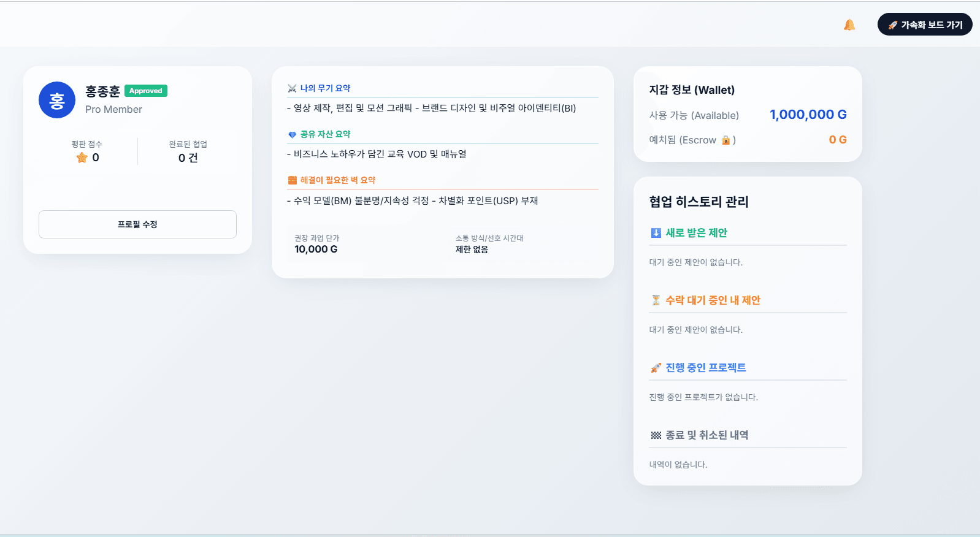Click the green Approved badge
The width and height of the screenshot is (980, 537).
point(146,91)
